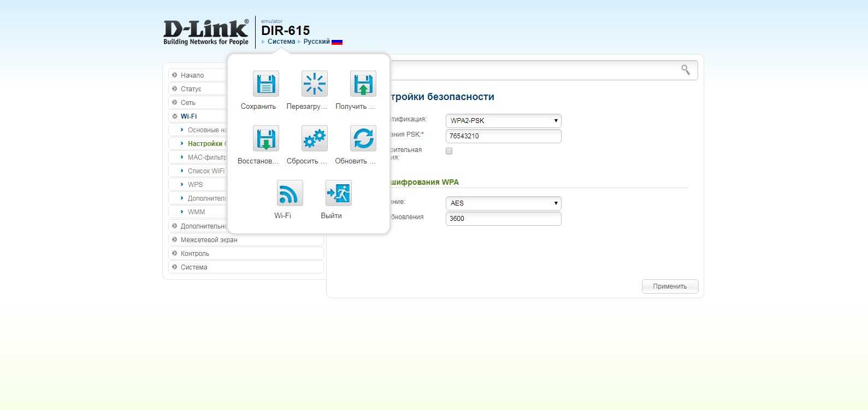This screenshot has height=410, width=868.
Task: Click the search magnifier icon
Action: coord(685,70)
